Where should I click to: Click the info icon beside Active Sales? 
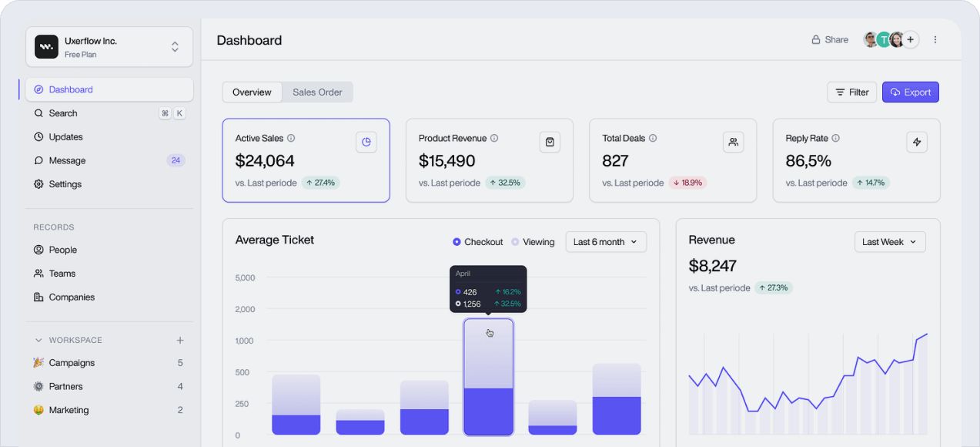291,139
